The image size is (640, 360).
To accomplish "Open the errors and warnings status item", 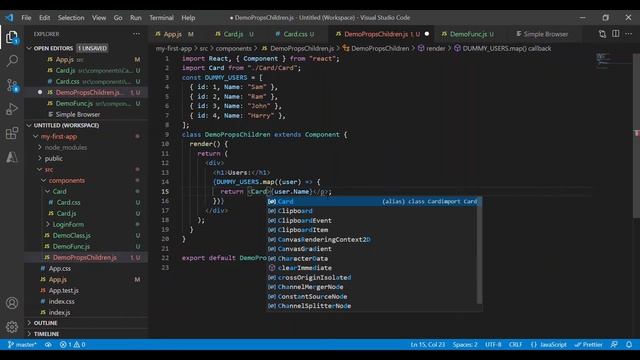I will coord(73,344).
